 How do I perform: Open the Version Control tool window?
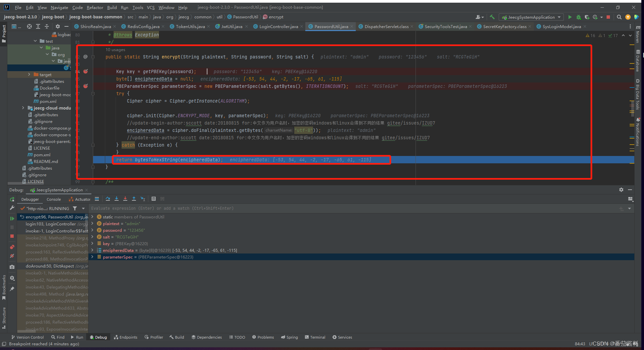pos(27,337)
